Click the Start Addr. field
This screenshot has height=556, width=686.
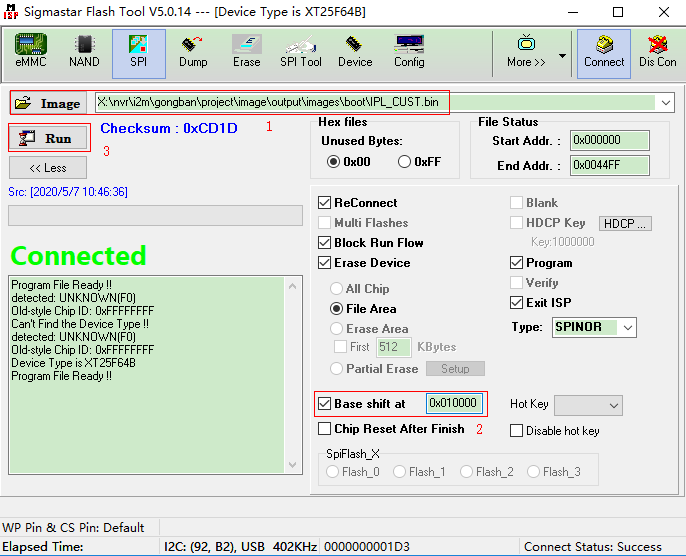click(x=609, y=140)
